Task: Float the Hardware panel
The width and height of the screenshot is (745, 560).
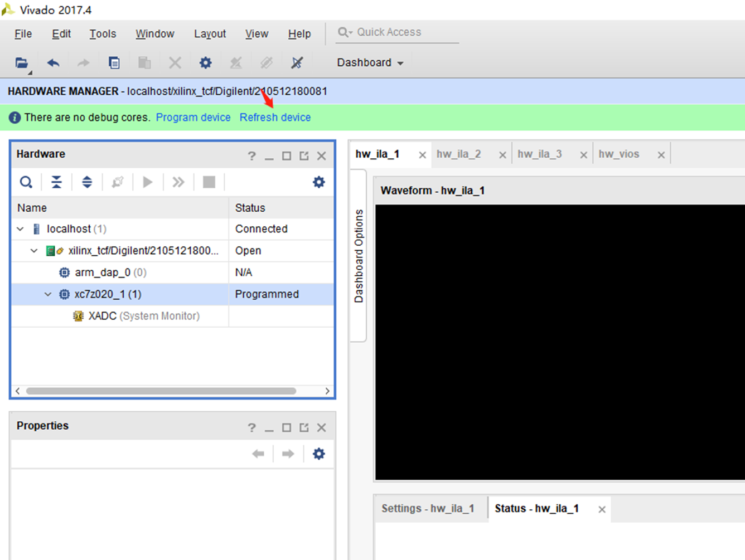Action: 304,156
